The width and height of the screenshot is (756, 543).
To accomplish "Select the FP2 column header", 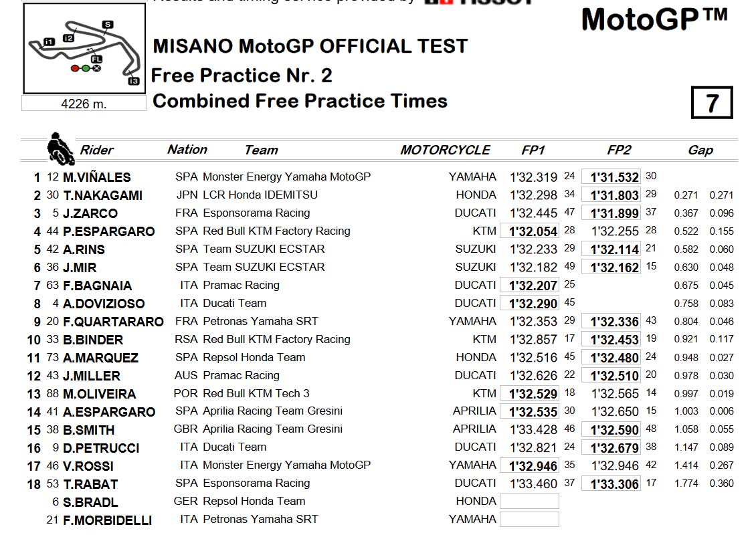I will [x=619, y=150].
